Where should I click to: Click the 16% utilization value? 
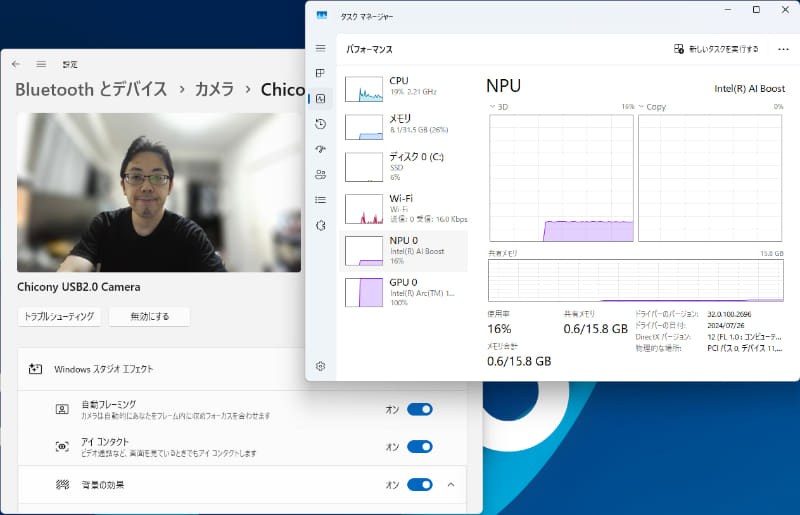499,329
